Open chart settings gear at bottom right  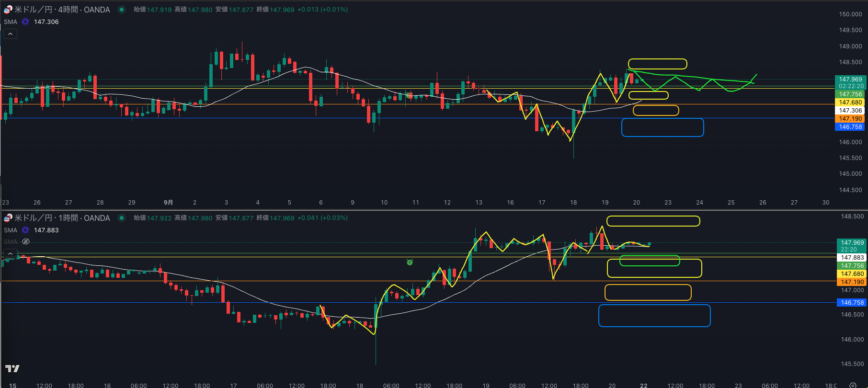(x=853, y=385)
